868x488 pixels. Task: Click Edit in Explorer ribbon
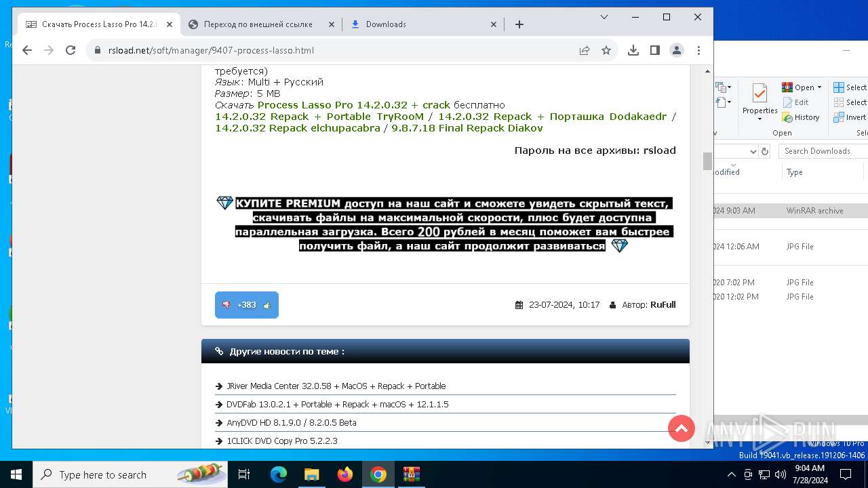[x=795, y=102]
